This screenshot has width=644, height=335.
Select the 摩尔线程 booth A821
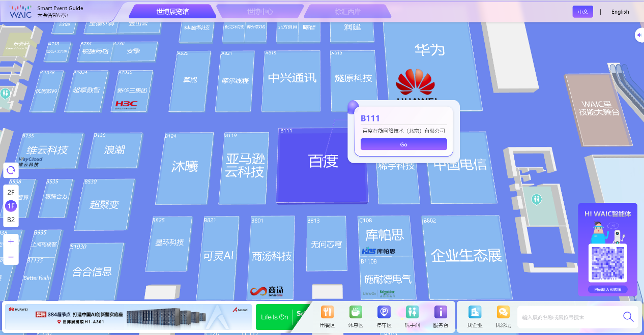(235, 81)
